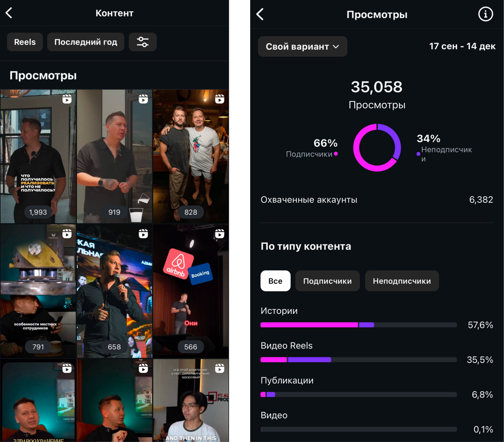Open the Reels content type selector
The image size is (504, 442).
(25, 42)
